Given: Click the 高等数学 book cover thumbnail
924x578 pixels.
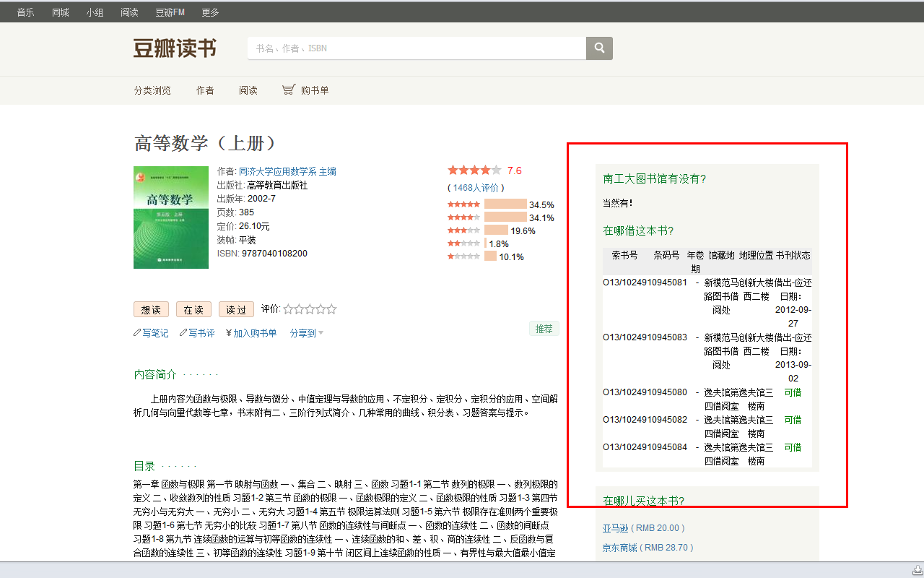Looking at the screenshot, I should point(171,217).
